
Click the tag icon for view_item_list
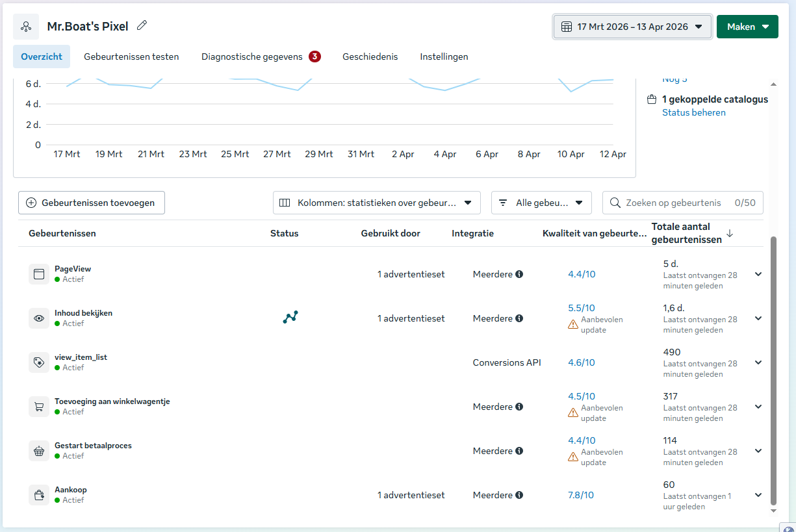pyautogui.click(x=39, y=362)
